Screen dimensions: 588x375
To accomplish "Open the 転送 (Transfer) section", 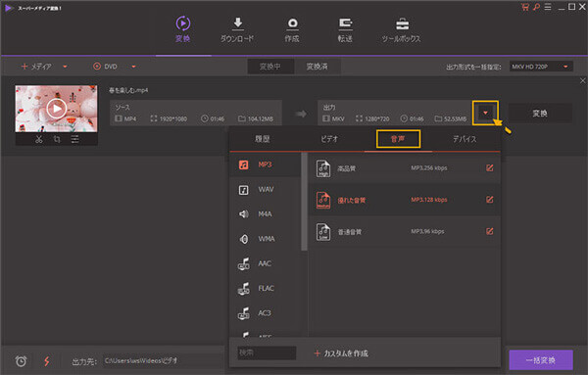I will point(345,29).
